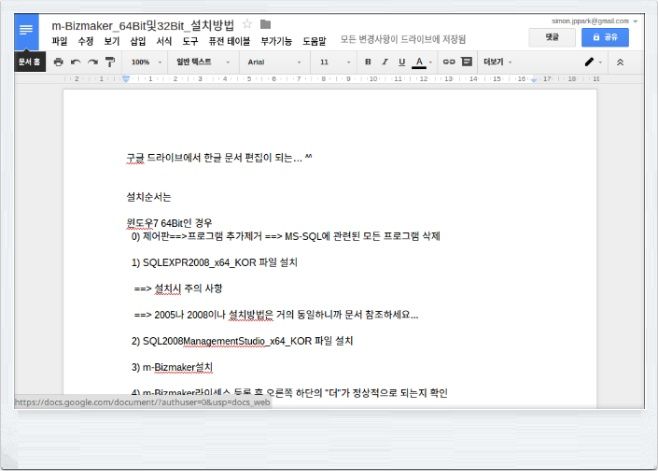This screenshot has height=471, width=658.
Task: Open the font size 11 dropdown
Action: point(334,62)
